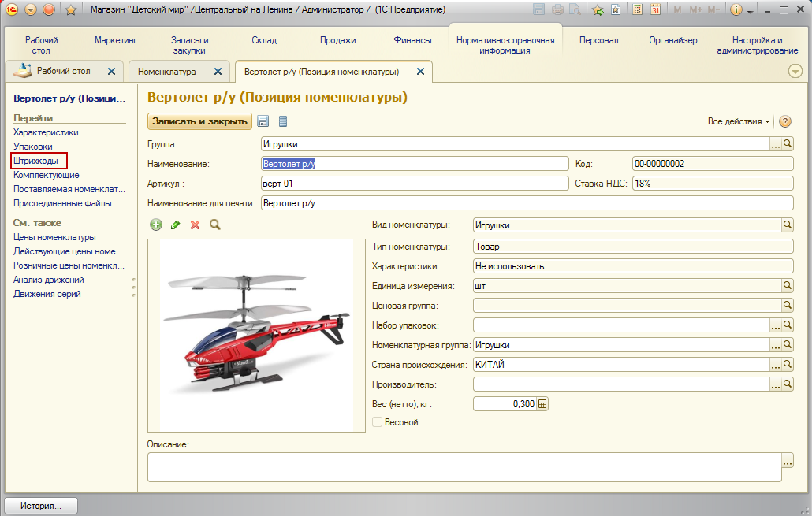Click the Рабочий стол tab icon
The image size is (812, 516).
click(x=22, y=70)
